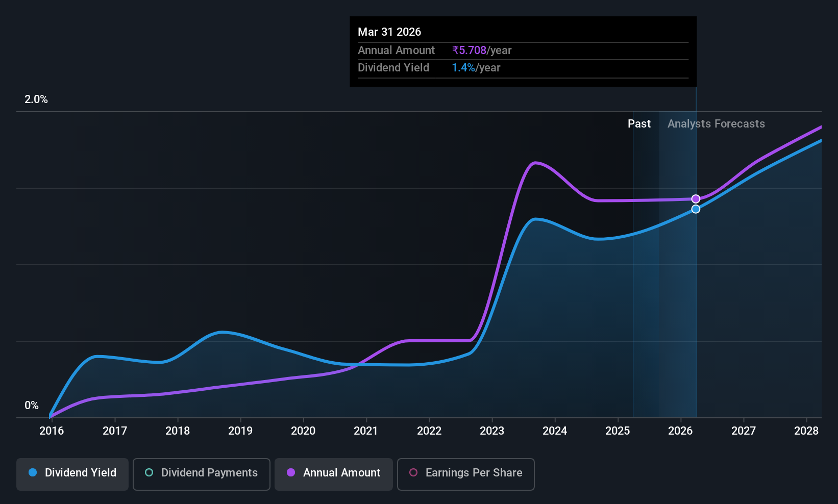Screen dimensions: 838x504
Task: Click the 2024 x-axis label
Action: point(555,431)
